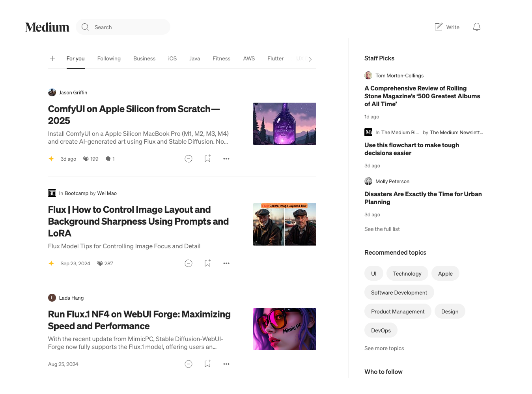Bookmark the 'Run Flux.1 NF4' story
532x394 pixels.
coord(207,364)
